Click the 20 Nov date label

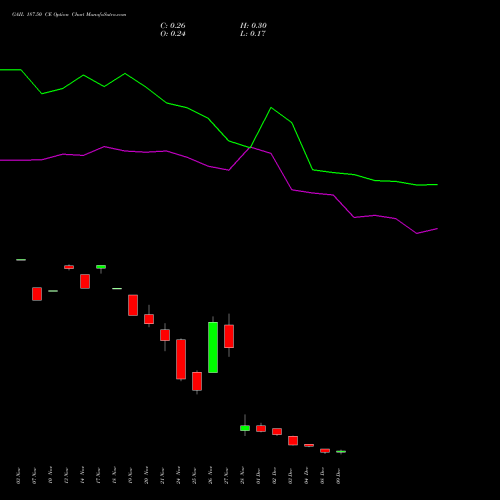click(x=146, y=475)
